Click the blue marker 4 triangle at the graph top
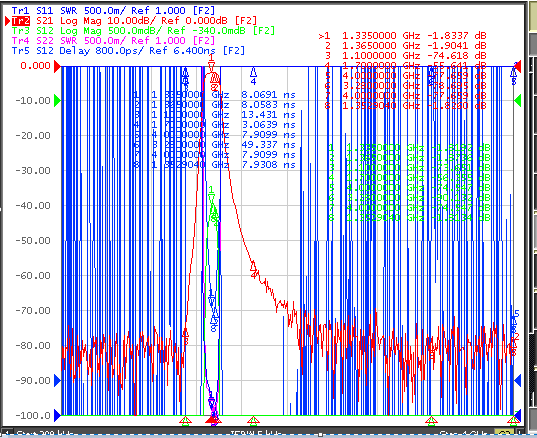537x438 pixels. [x=253, y=72]
